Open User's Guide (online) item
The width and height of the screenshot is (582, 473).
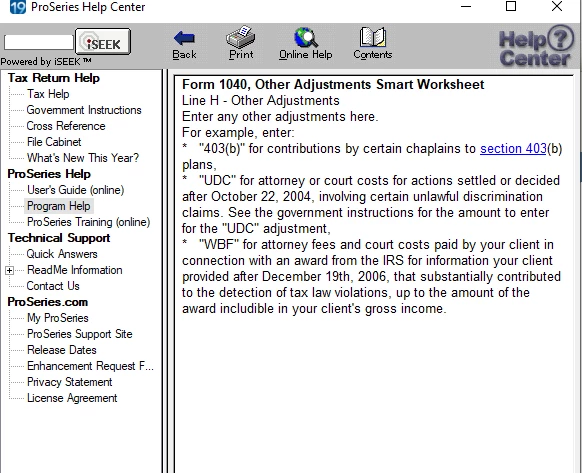[x=75, y=190]
